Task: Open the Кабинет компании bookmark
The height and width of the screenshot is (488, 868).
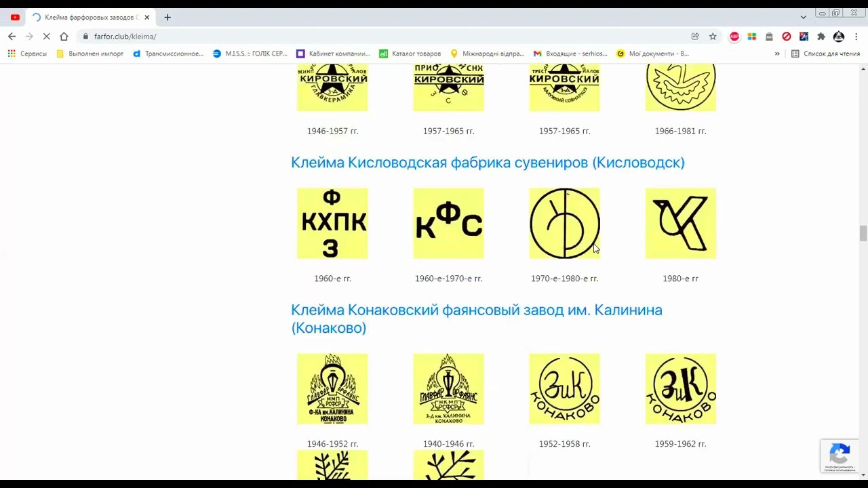Action: click(x=333, y=54)
